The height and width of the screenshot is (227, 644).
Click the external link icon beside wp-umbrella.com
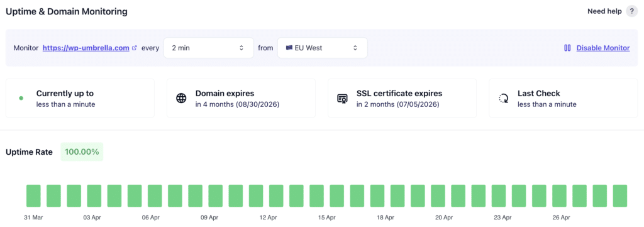(135, 48)
